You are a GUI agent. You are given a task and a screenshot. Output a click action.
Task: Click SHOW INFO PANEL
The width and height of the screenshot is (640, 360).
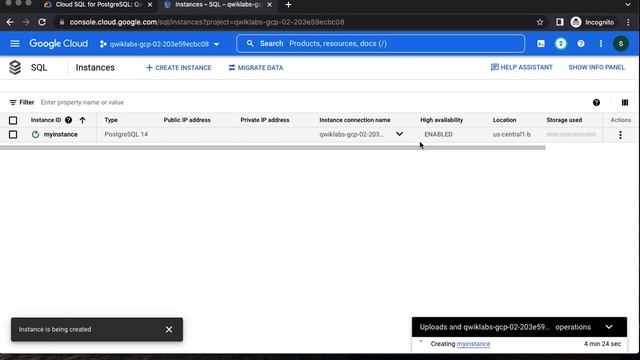pyautogui.click(x=596, y=67)
